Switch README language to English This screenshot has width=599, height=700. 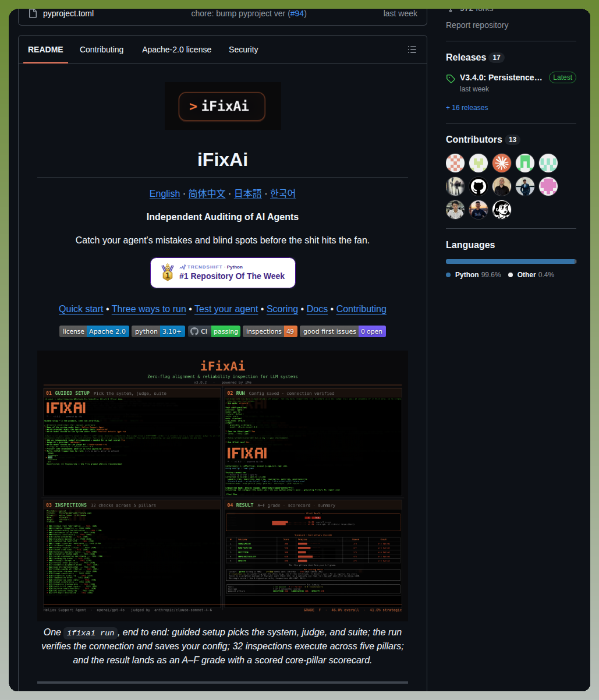click(165, 193)
